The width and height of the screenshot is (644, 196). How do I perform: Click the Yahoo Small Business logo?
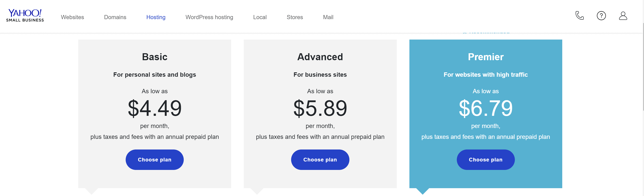25,15
